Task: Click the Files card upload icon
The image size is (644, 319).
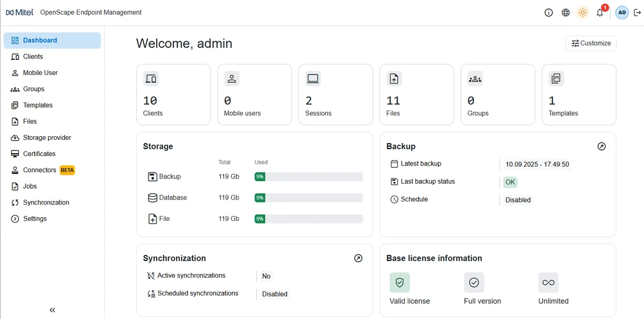Action: tap(394, 79)
